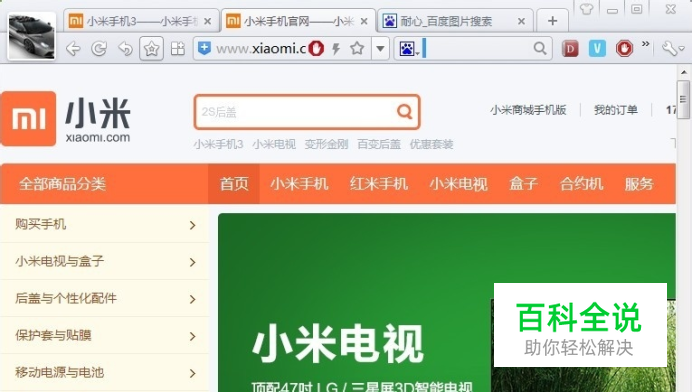Select 红米手机 in the navigation bar
692x392 pixels.
click(x=379, y=184)
